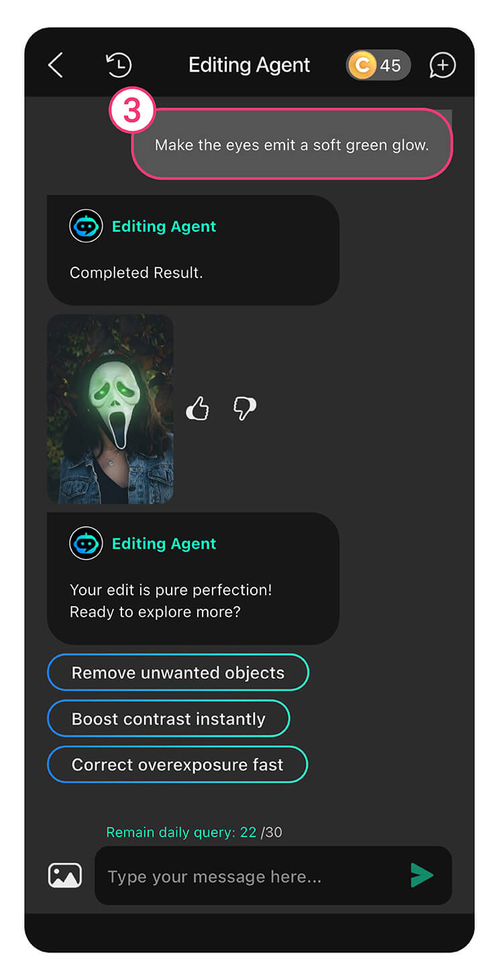This screenshot has height=980, width=499.
Task: Choose Remove unwanted objects suggestion
Action: [x=178, y=672]
